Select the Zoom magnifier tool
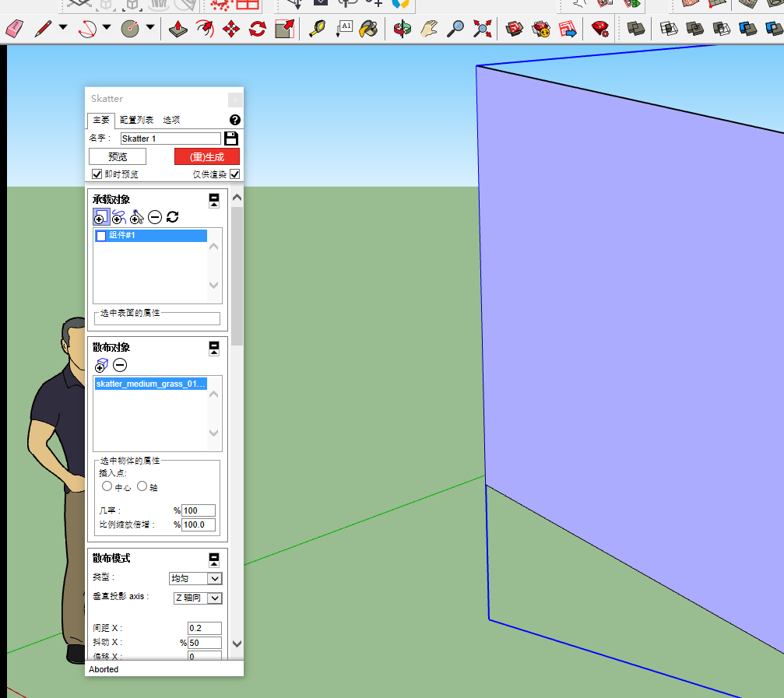Screen dimensions: 784x698 [455, 30]
